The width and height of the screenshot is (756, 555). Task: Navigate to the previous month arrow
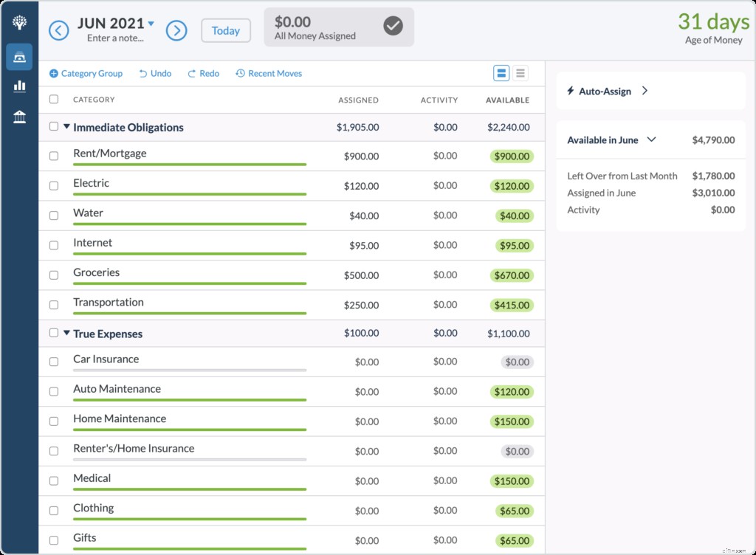(58, 30)
